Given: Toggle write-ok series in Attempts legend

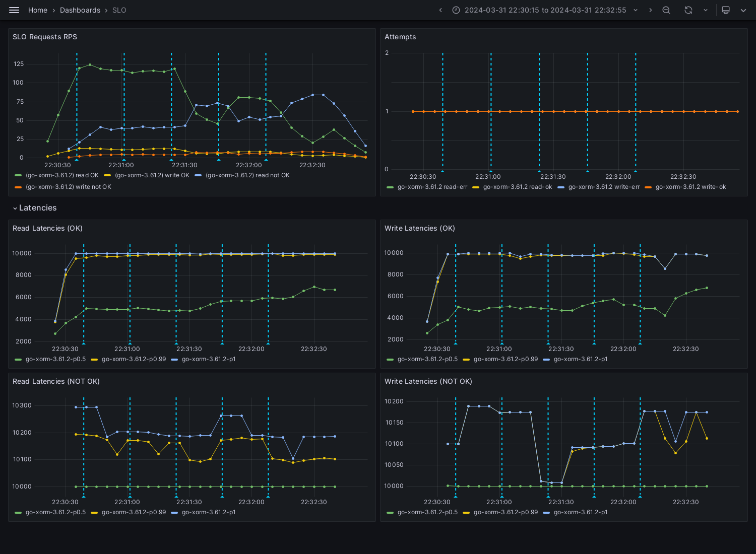Looking at the screenshot, I should pyautogui.click(x=690, y=187).
